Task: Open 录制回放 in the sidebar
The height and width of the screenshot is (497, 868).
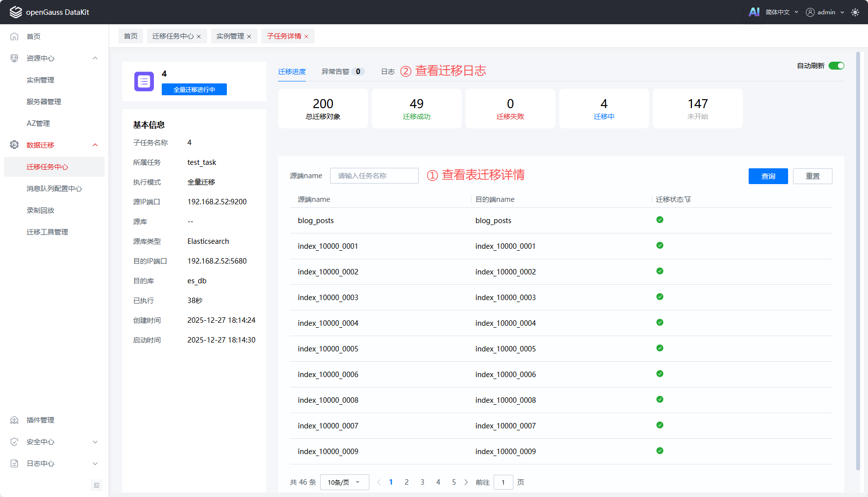Action: point(40,210)
